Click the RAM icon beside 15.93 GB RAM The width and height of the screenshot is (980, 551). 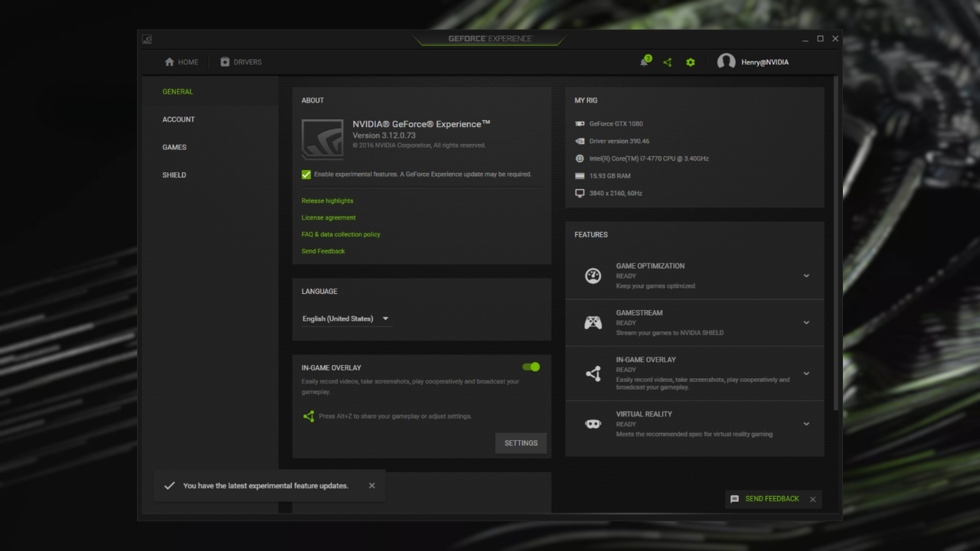click(580, 176)
